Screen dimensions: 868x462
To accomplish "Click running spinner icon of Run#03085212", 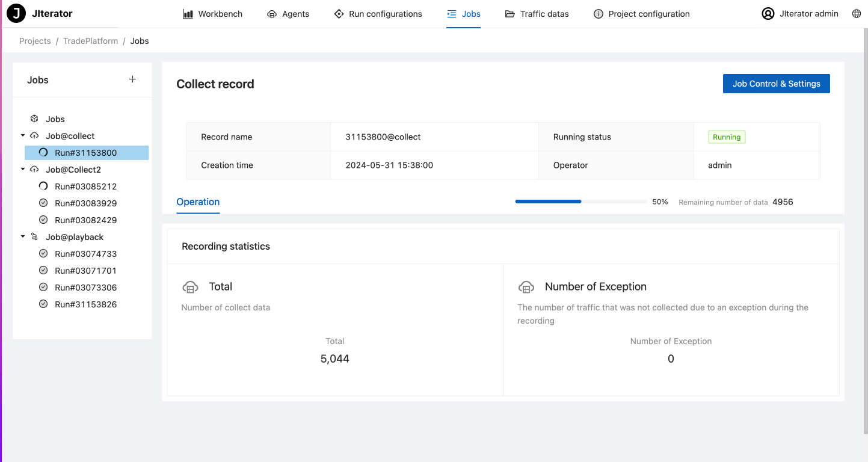I will coord(43,186).
